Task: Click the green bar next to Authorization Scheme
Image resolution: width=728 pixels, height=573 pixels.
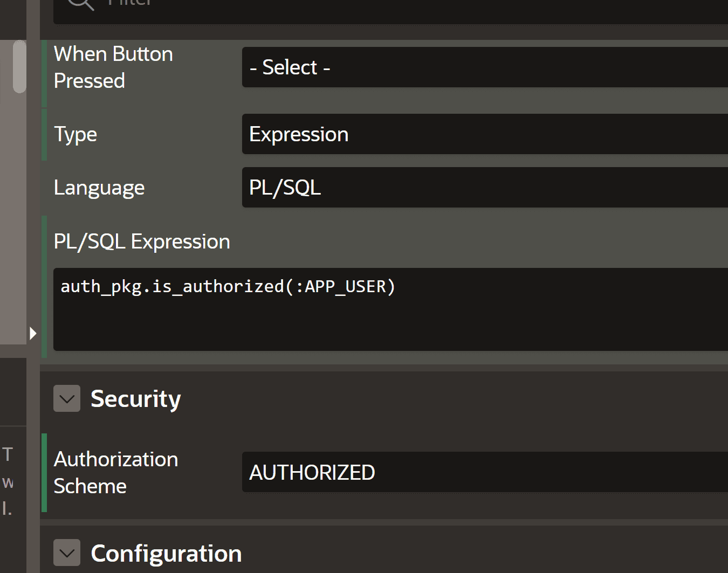Action: (43, 472)
